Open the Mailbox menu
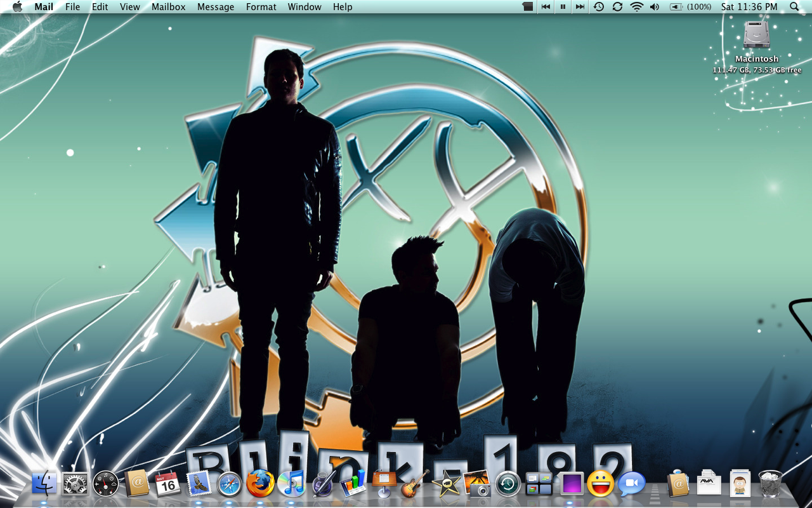 169,7
